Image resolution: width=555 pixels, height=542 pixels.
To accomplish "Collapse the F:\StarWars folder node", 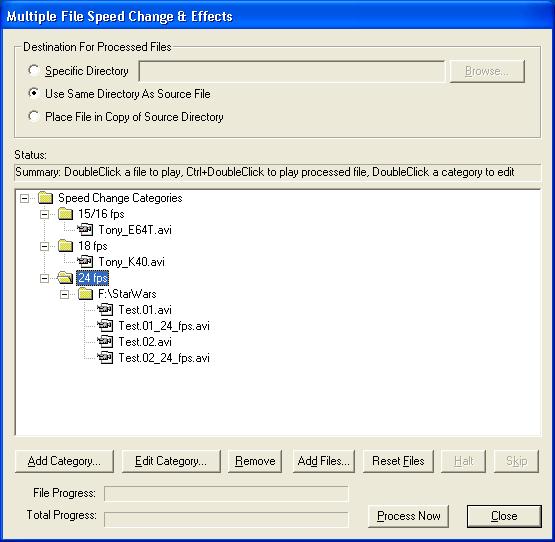I will point(64,294).
